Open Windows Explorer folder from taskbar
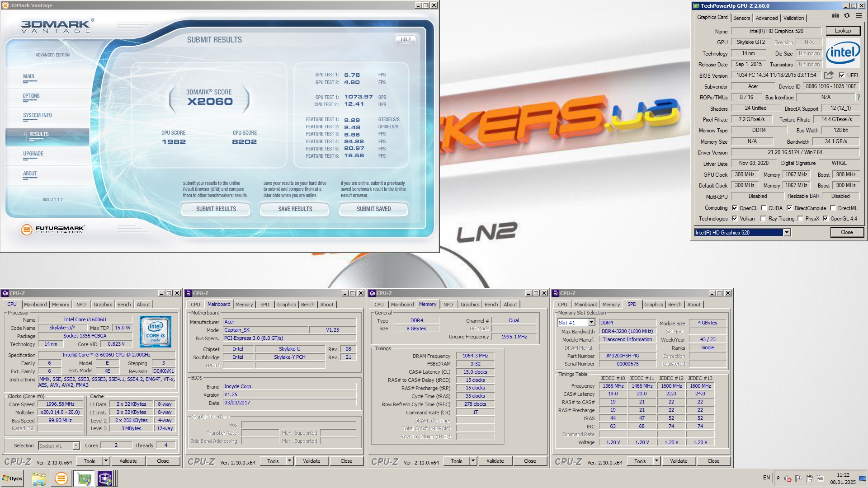 39,479
